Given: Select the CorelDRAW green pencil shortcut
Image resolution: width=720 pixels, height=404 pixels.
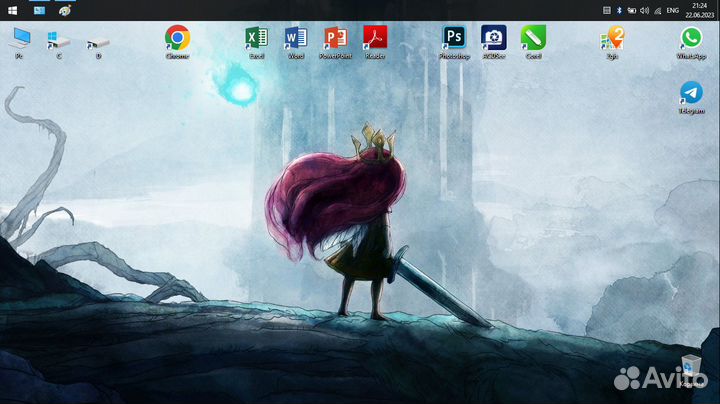Looking at the screenshot, I should point(533,42).
